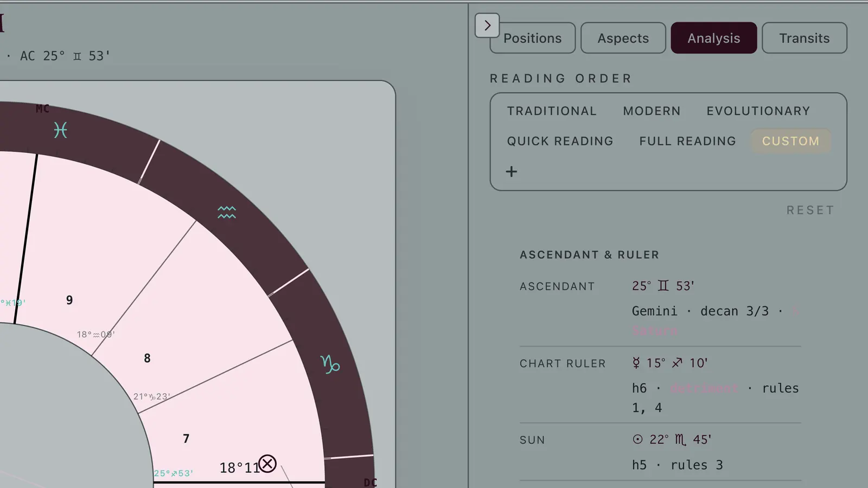
Task: Click the 18°11 Part of Fortune degree
Action: click(239, 468)
